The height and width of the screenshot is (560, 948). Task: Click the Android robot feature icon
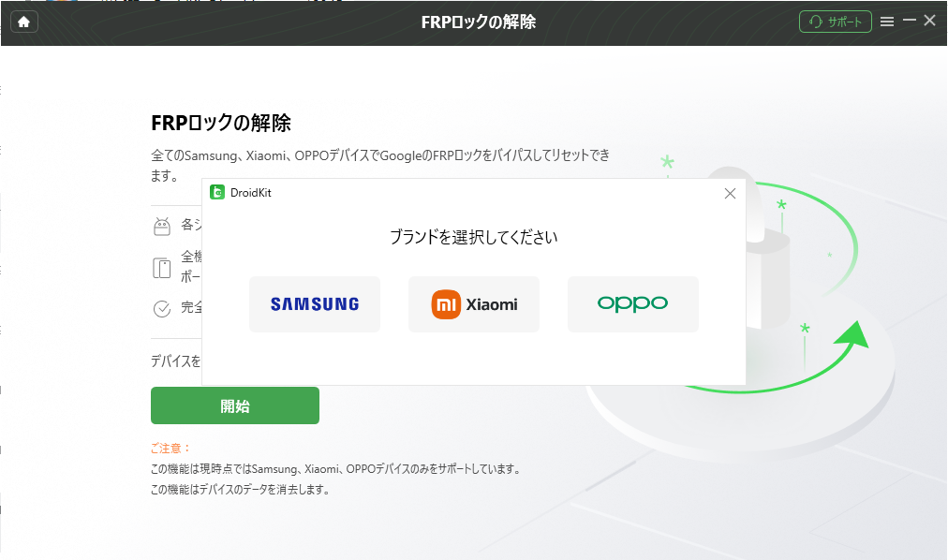tap(162, 226)
